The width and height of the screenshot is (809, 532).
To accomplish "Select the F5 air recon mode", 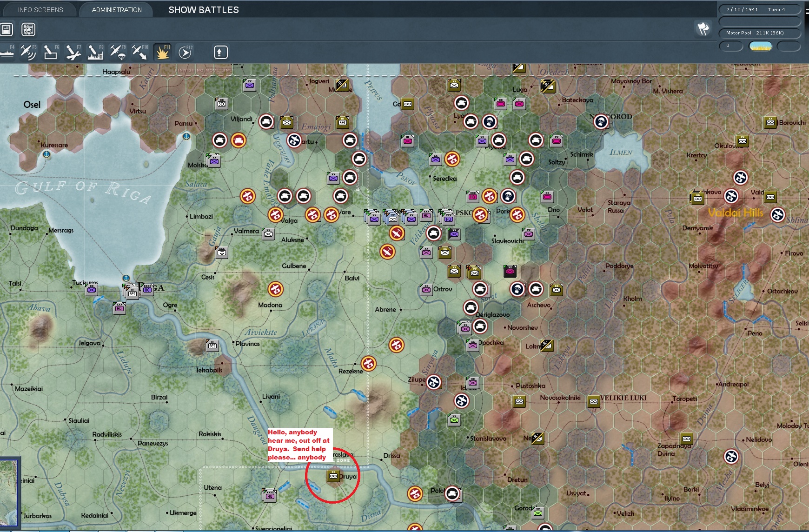I will tap(28, 52).
